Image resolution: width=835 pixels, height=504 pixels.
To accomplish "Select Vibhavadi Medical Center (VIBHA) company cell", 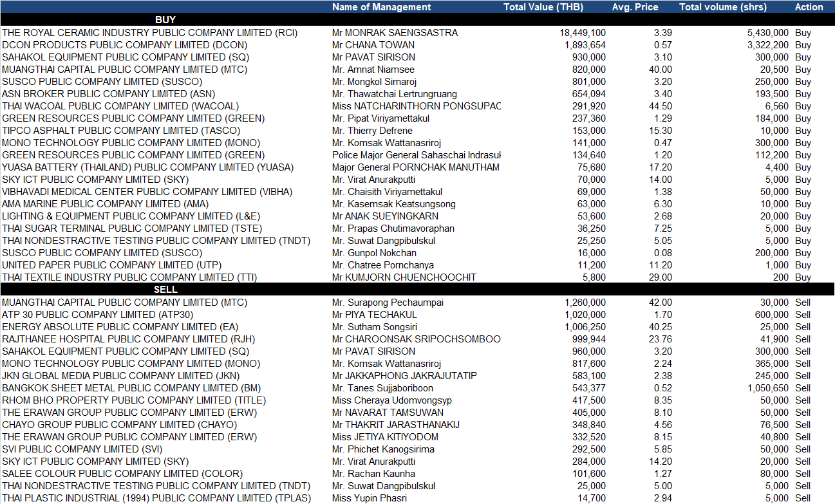I will pyautogui.click(x=147, y=191).
